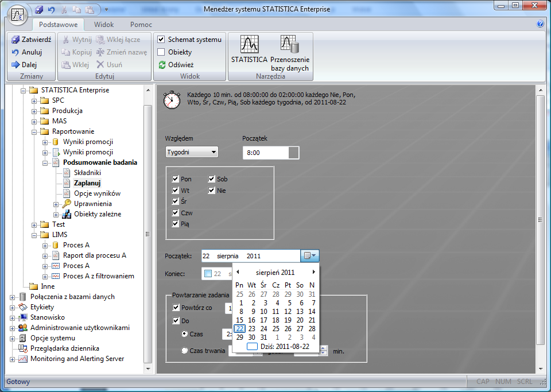Click the calendar dropdown button for Początek
Screen dimensions: 551x392
(x=309, y=256)
